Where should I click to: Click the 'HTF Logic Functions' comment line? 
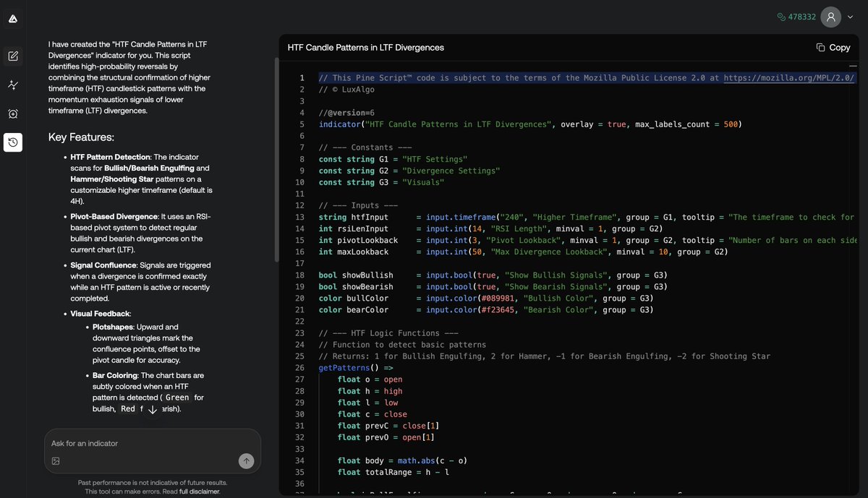point(389,332)
